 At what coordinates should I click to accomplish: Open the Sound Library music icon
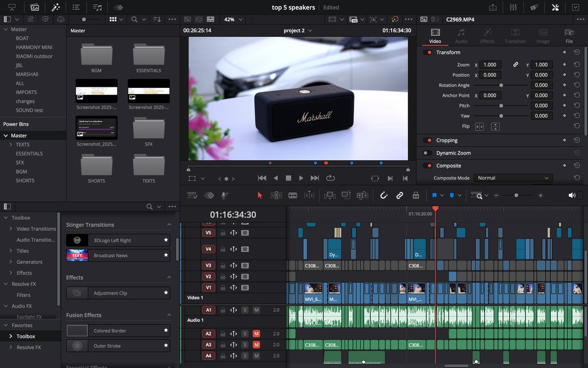point(97,7)
